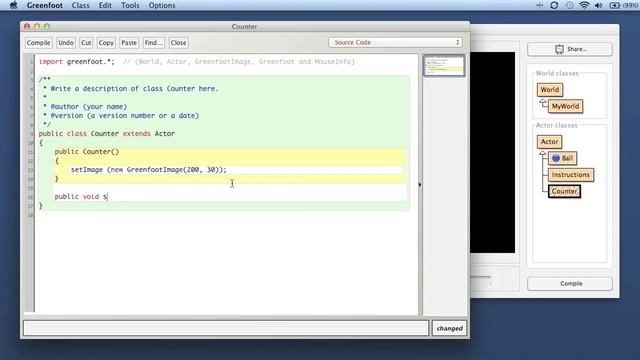Open the Find dialog
Screen dimensions: 640x360
153,42
